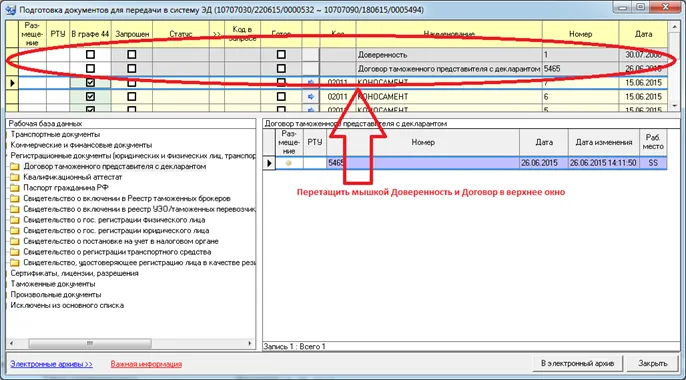Click blue arrow icon in КОНОСАМЕНТ number 7 row
This screenshot has height=380, width=686.
tap(311, 82)
